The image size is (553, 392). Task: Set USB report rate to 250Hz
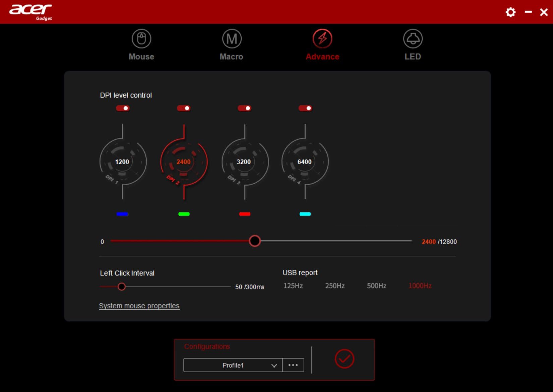pos(335,286)
